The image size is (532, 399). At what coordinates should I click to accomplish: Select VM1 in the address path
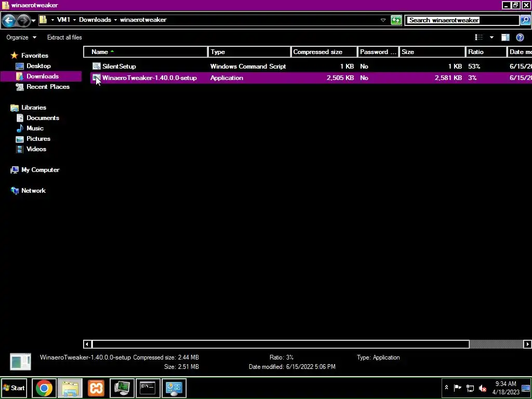(63, 20)
